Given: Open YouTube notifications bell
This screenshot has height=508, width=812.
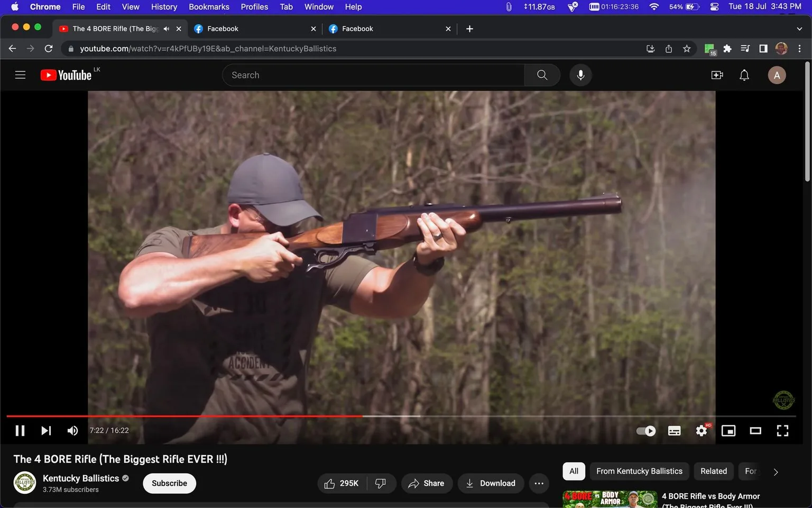Looking at the screenshot, I should 744,75.
